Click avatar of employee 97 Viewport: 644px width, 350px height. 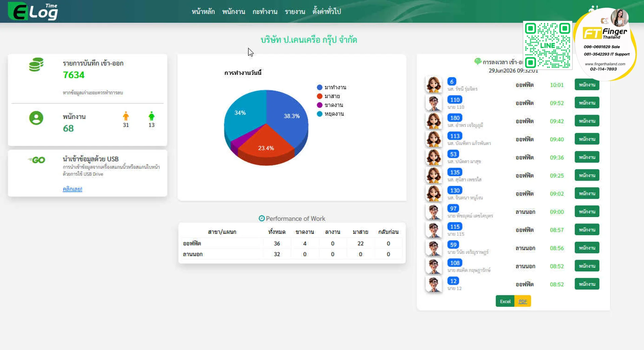pyautogui.click(x=433, y=211)
